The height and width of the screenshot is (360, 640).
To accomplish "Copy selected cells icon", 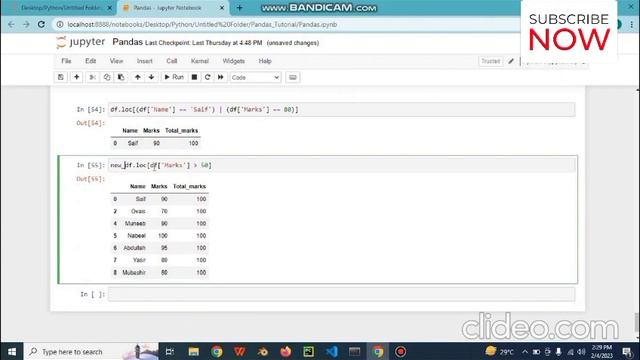I will tap(107, 77).
